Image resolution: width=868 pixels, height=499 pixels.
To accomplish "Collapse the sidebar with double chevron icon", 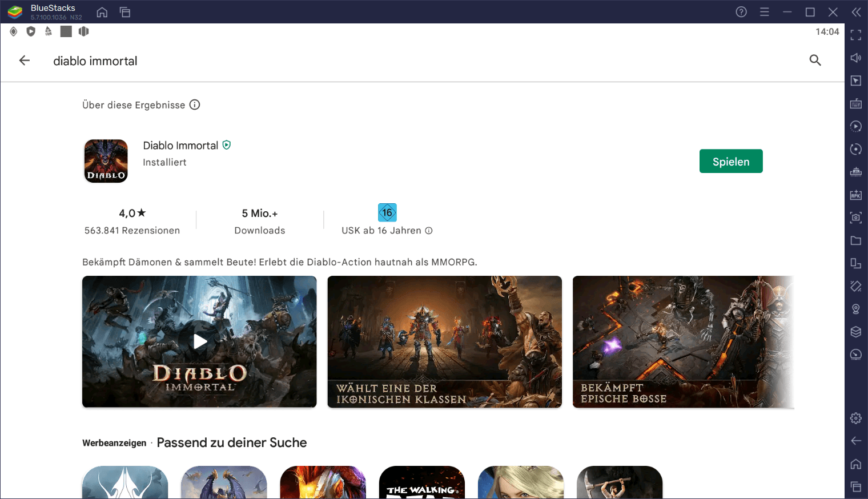I will point(856,12).
